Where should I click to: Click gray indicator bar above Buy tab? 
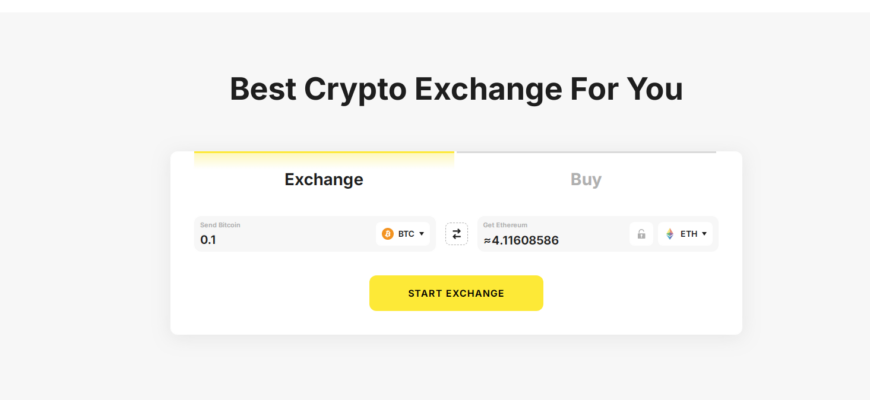click(x=586, y=152)
